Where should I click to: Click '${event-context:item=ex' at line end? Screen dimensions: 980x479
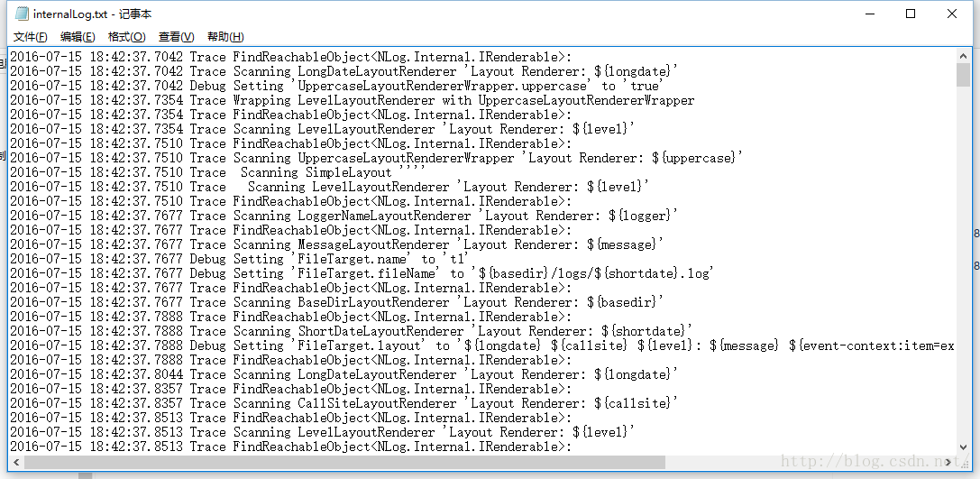(872, 345)
